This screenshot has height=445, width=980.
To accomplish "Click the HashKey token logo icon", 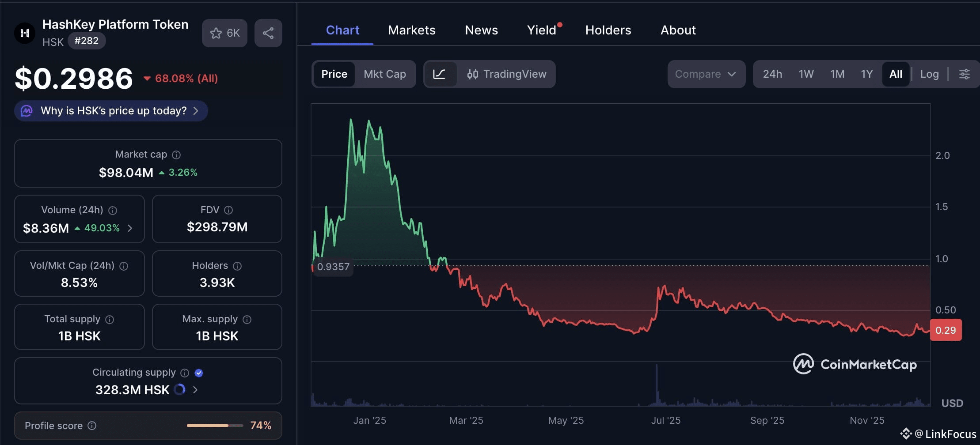I will [x=25, y=33].
